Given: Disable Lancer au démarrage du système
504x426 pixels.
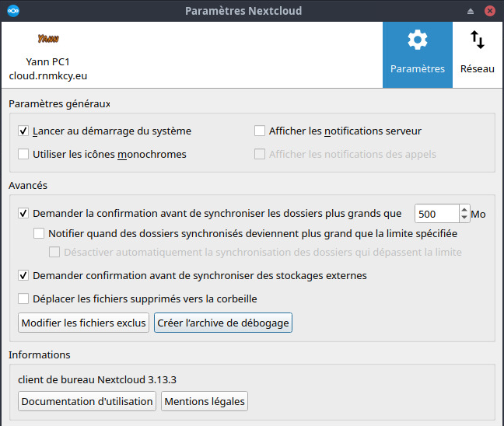Looking at the screenshot, I should coord(24,131).
